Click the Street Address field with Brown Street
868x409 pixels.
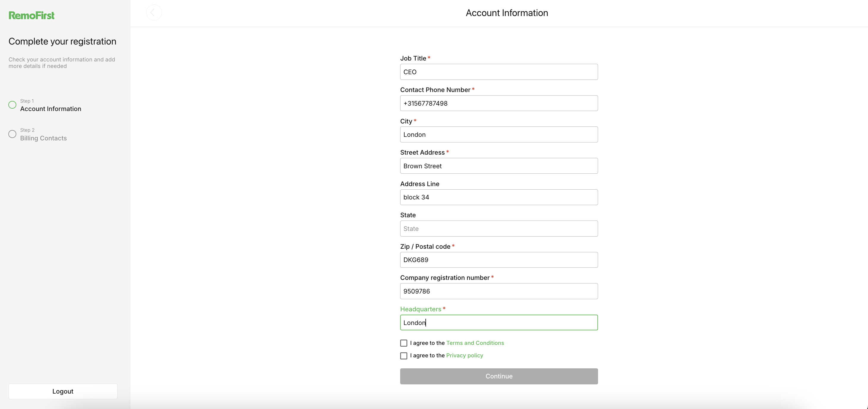click(499, 166)
